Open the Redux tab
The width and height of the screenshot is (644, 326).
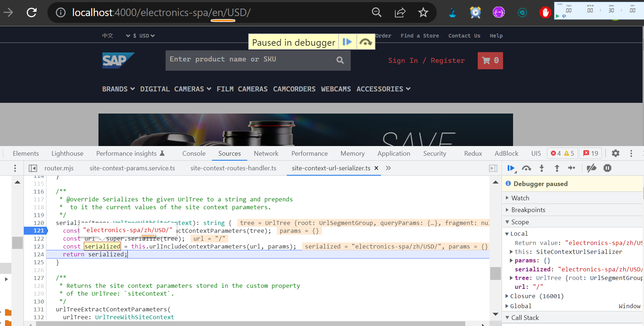[473, 153]
